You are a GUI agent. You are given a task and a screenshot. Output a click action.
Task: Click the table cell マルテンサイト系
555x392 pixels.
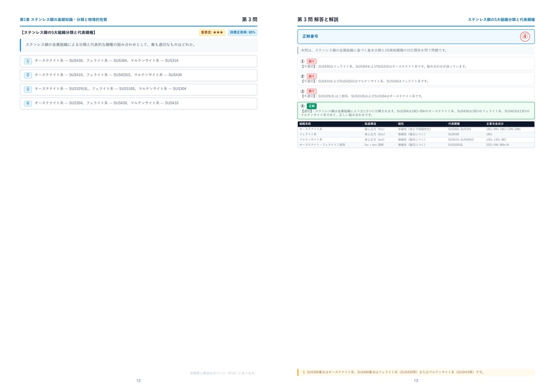click(311, 140)
